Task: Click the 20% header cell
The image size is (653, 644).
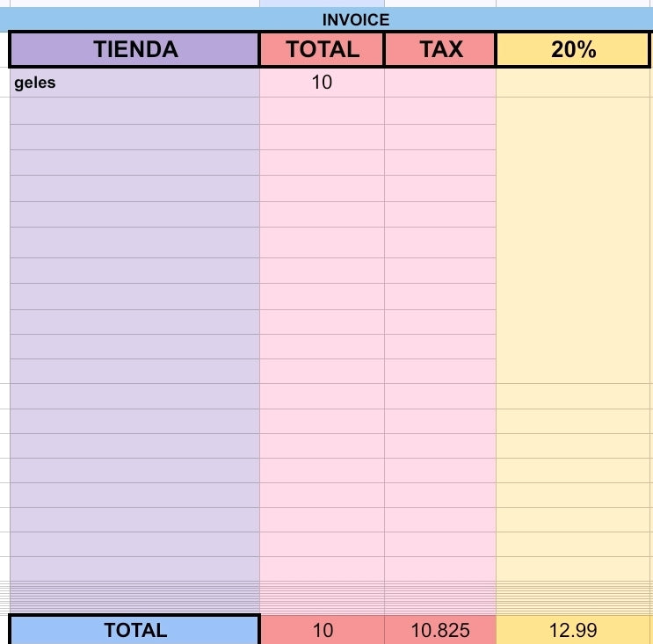Action: [573, 49]
